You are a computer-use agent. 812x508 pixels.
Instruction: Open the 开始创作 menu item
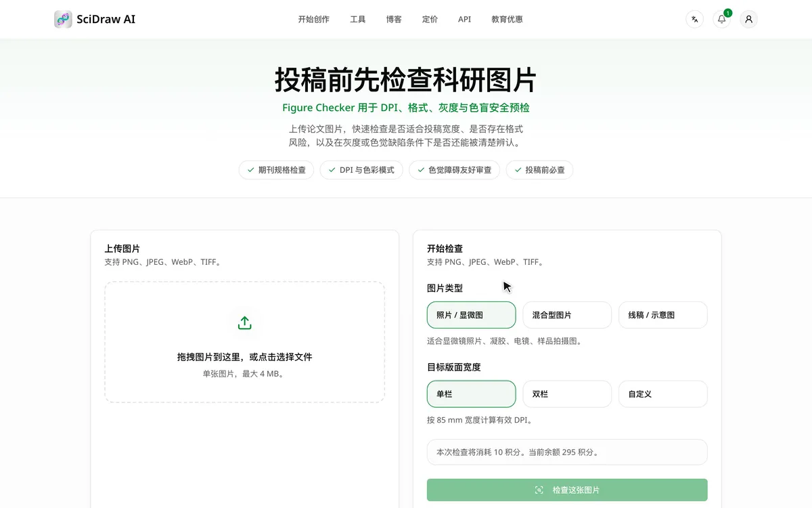click(x=314, y=19)
